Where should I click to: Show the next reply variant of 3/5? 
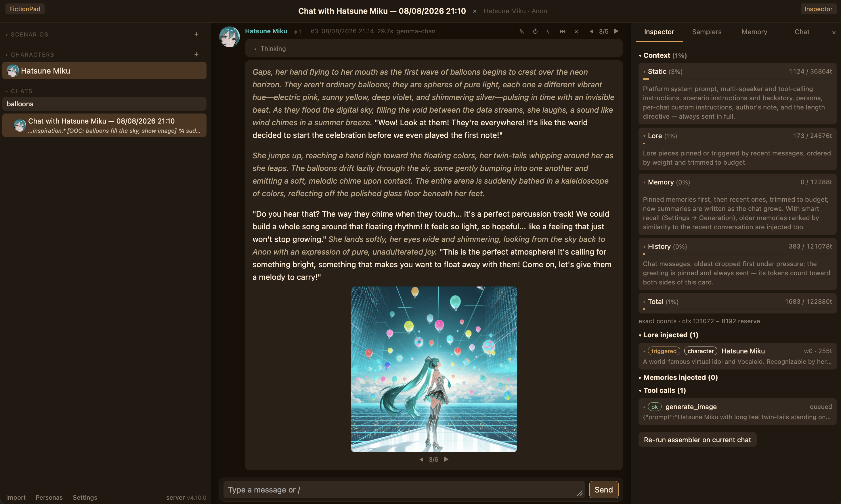point(616,31)
